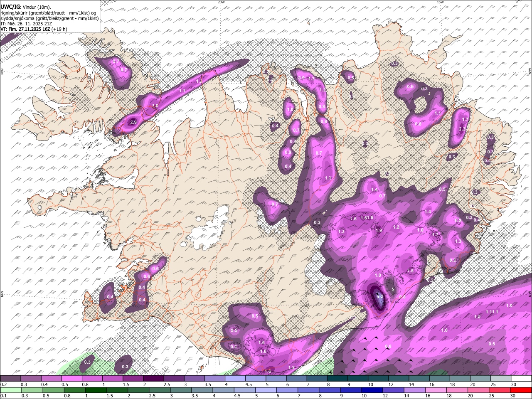Screen dimensions: 532x399
Task: Click the '2.9' precipitation value on the map
Action: tap(133, 122)
